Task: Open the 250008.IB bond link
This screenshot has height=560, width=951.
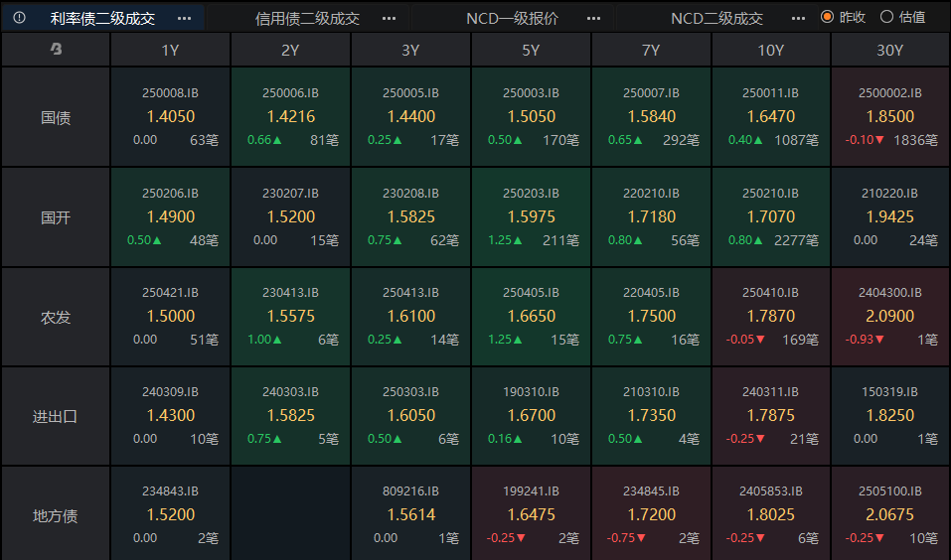Action: pos(170,92)
